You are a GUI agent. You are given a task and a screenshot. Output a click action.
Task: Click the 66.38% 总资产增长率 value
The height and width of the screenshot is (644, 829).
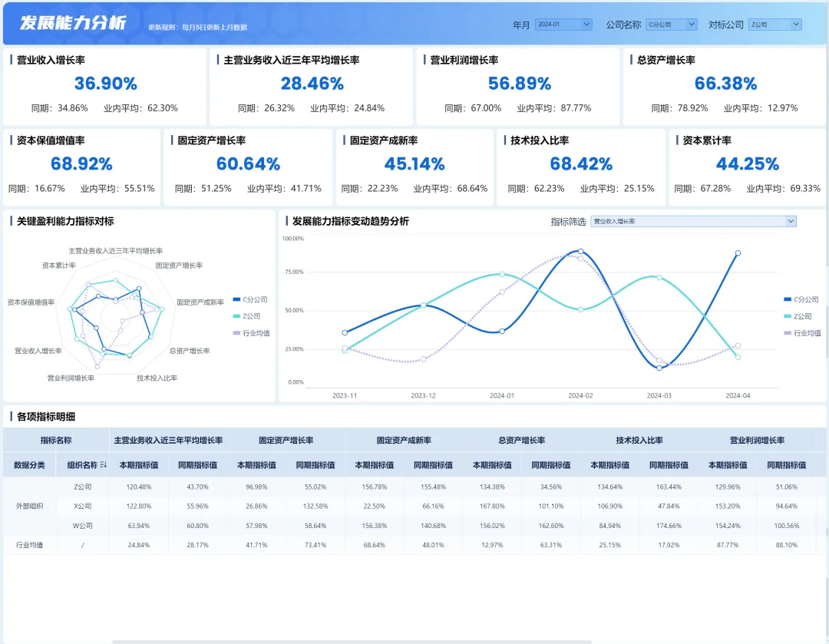[726, 84]
